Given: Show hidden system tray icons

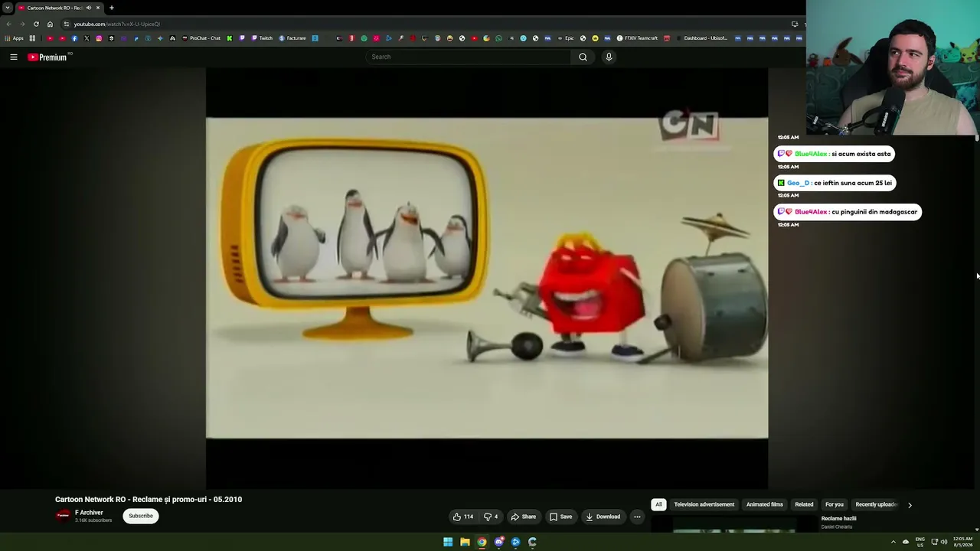Looking at the screenshot, I should tap(893, 542).
